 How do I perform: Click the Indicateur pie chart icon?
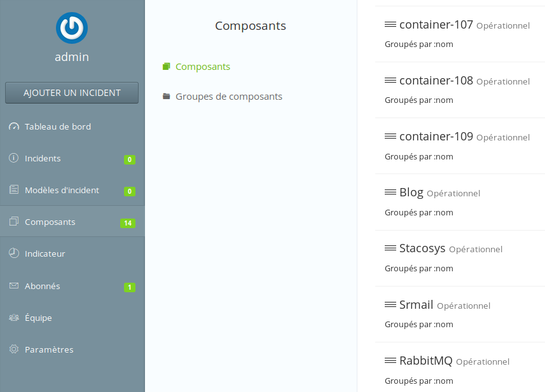click(14, 253)
